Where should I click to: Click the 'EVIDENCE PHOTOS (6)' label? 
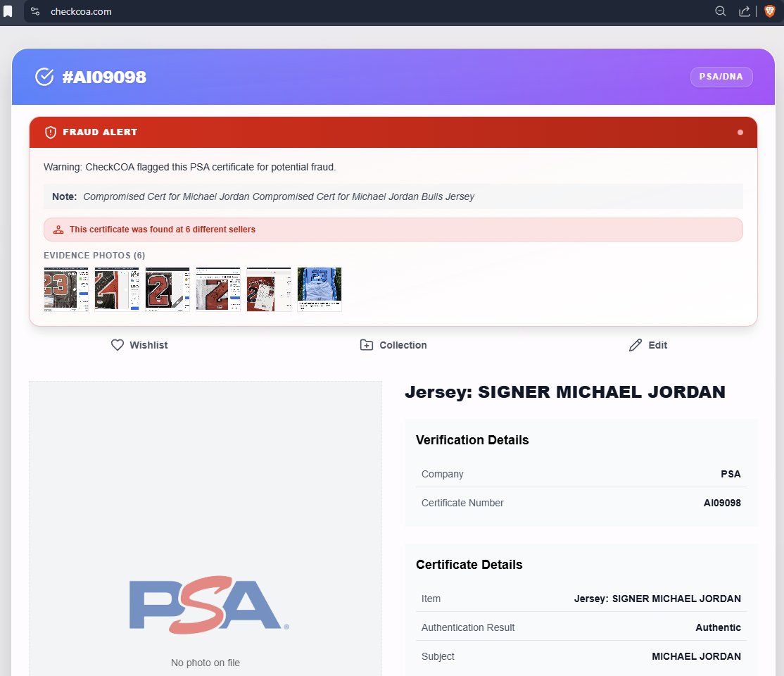94,255
